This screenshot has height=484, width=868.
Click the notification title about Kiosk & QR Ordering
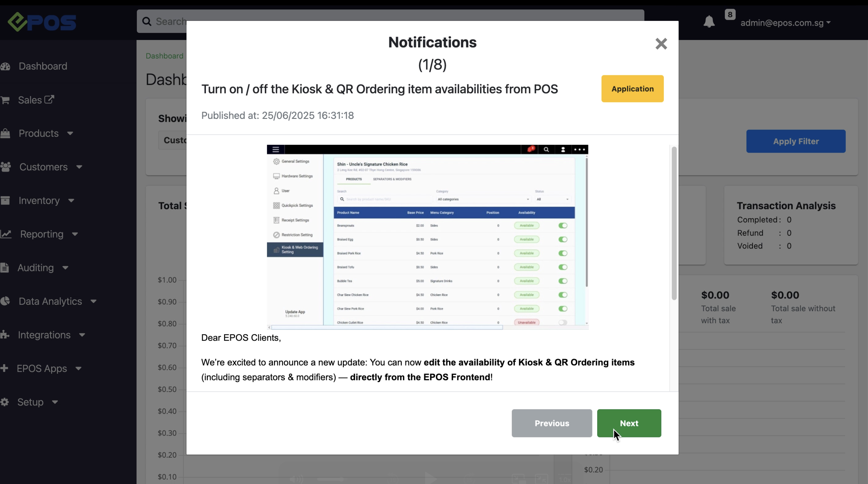[x=379, y=89]
